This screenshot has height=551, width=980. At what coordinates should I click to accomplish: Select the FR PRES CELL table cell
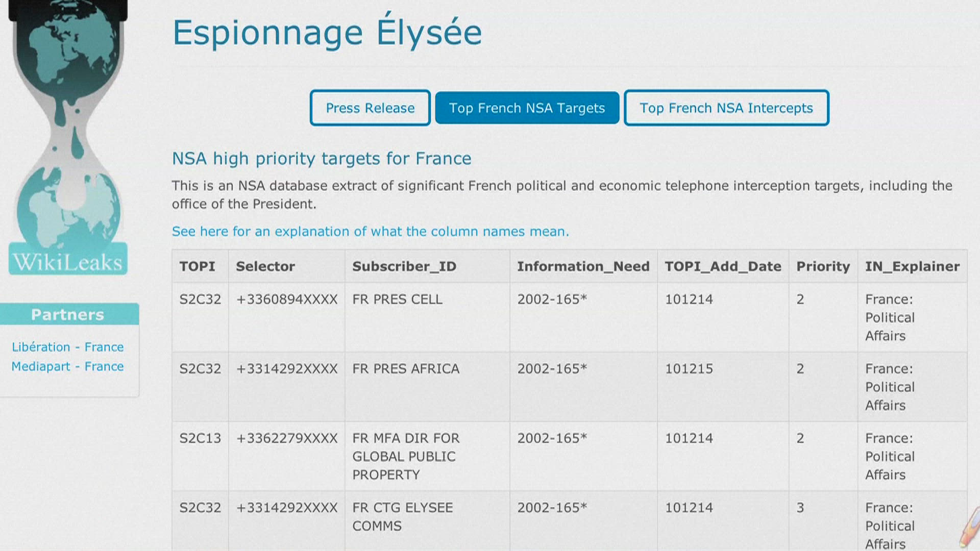click(x=397, y=299)
